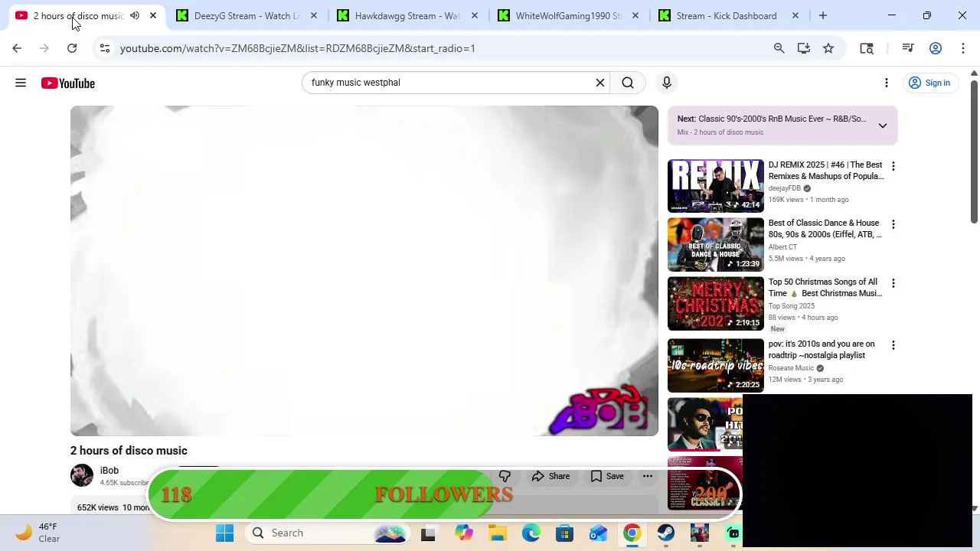Mute the YouTube tab audio icon
980x551 pixels.
135,15
